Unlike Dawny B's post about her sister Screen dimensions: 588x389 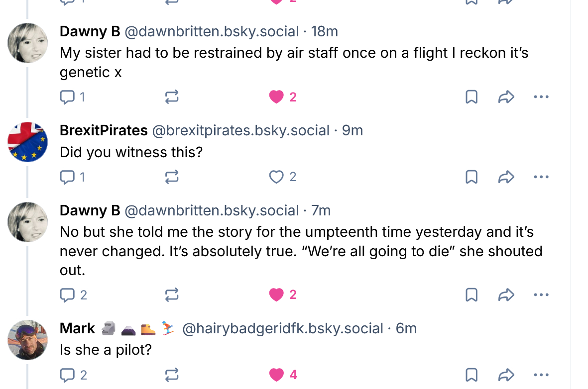pyautogui.click(x=276, y=97)
